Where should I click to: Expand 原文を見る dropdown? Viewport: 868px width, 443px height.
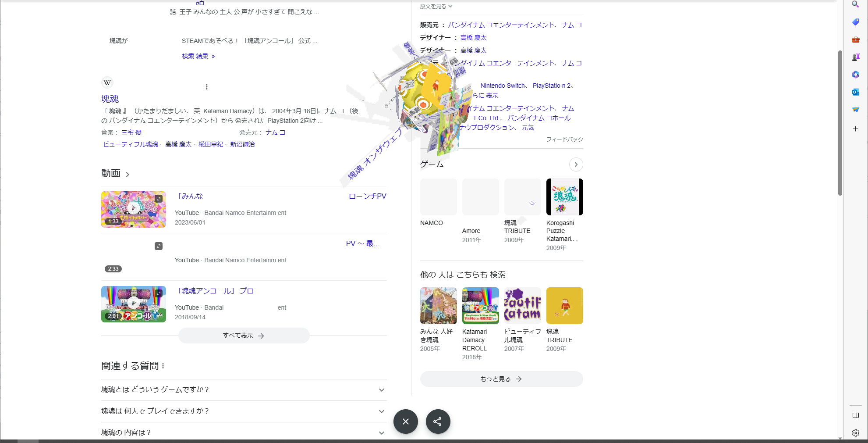(436, 6)
